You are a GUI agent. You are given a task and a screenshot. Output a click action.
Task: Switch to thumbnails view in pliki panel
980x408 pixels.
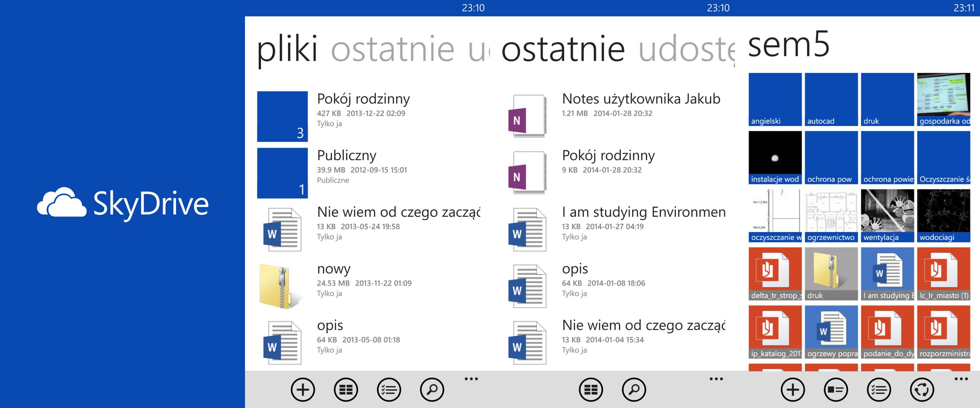point(346,390)
